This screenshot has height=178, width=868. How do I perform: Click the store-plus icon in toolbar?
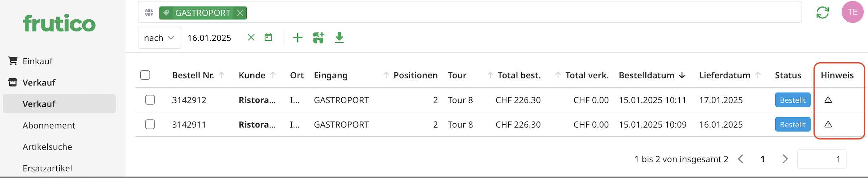tap(318, 37)
